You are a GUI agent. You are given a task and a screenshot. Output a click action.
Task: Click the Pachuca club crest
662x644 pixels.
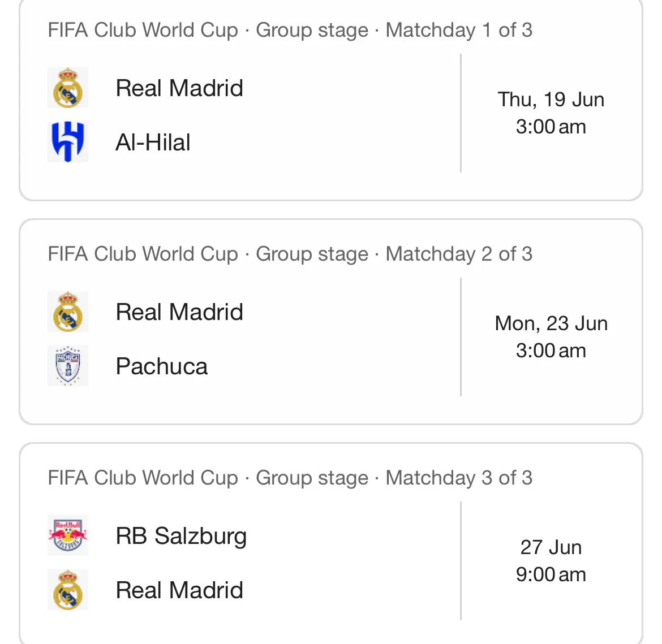point(68,366)
